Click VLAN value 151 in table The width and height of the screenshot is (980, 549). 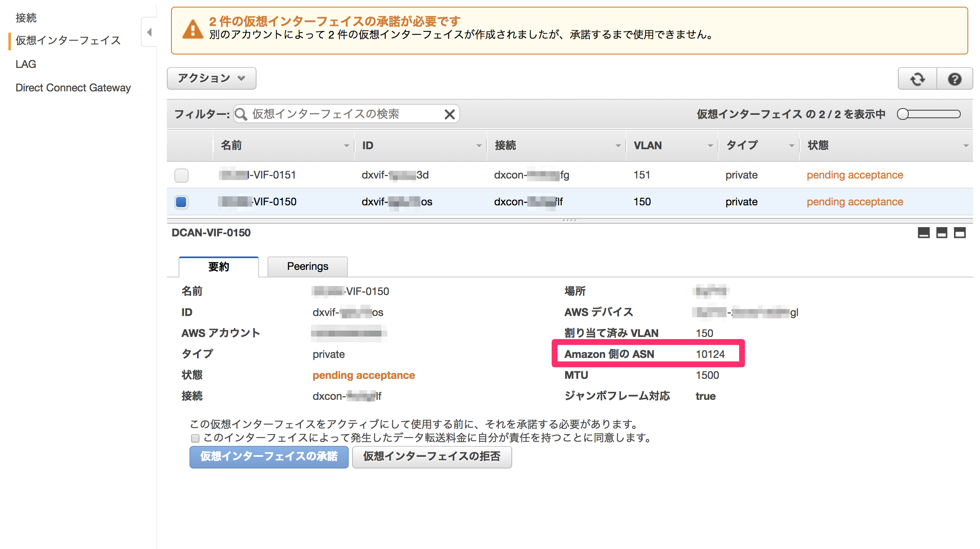[x=642, y=175]
